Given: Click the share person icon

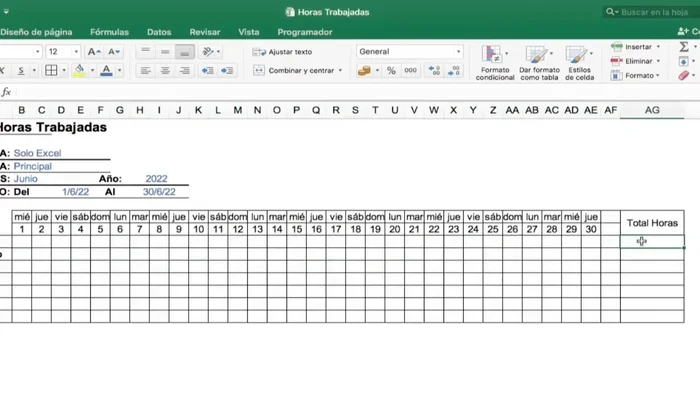Looking at the screenshot, I should point(683,32).
